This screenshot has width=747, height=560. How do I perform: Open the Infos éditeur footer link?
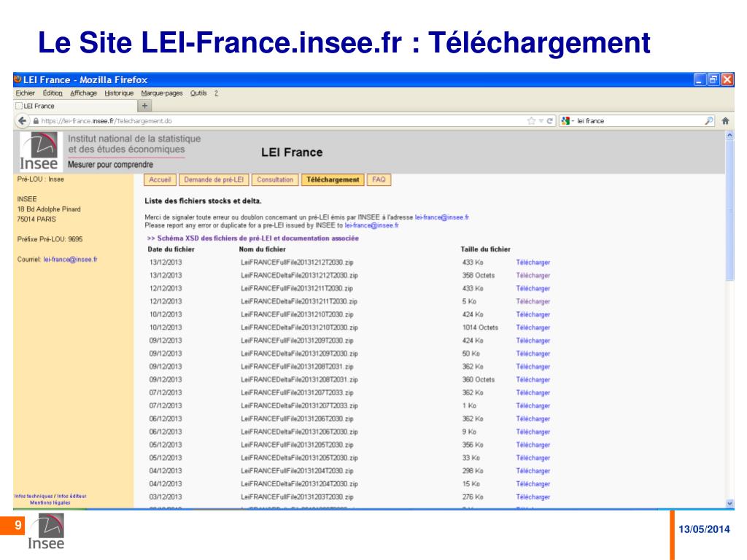pyautogui.click(x=72, y=496)
